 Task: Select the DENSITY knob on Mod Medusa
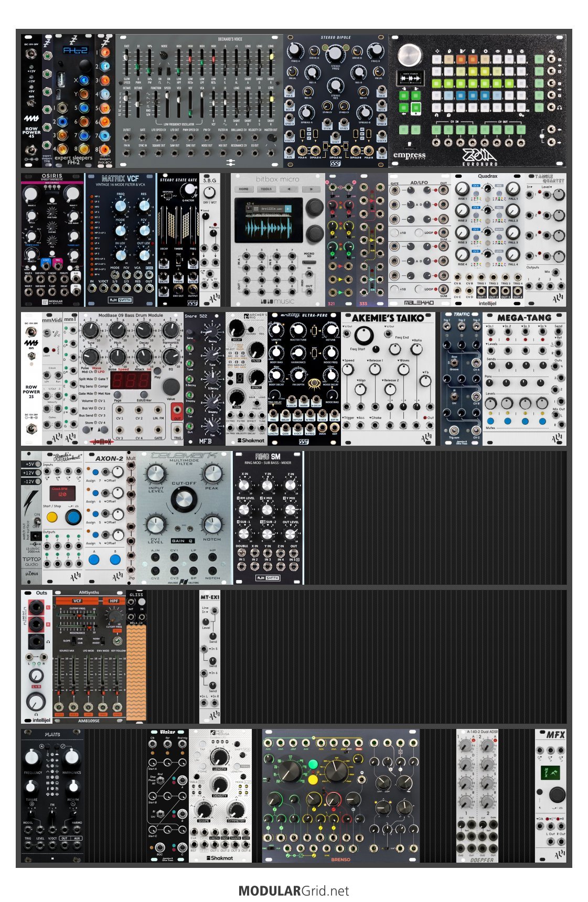click(x=220, y=783)
